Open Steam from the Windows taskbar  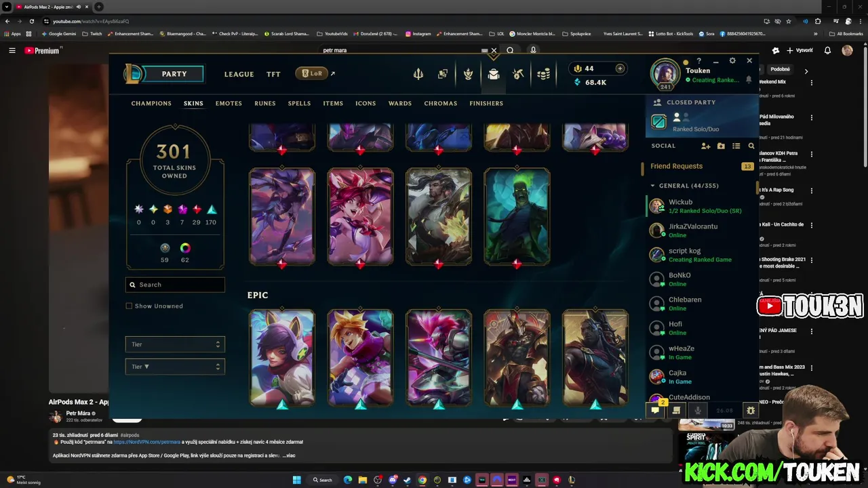tap(407, 480)
